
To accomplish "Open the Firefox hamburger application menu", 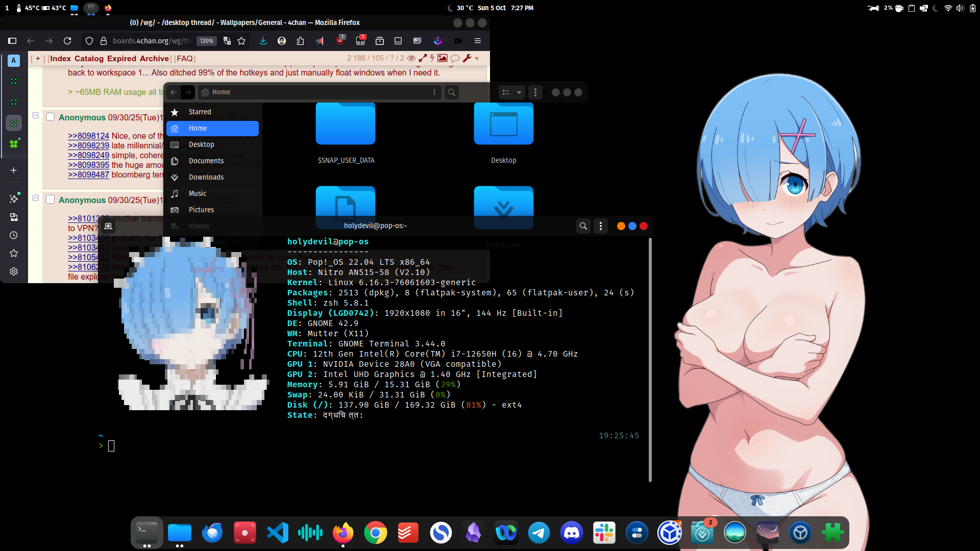I will click(x=478, y=41).
